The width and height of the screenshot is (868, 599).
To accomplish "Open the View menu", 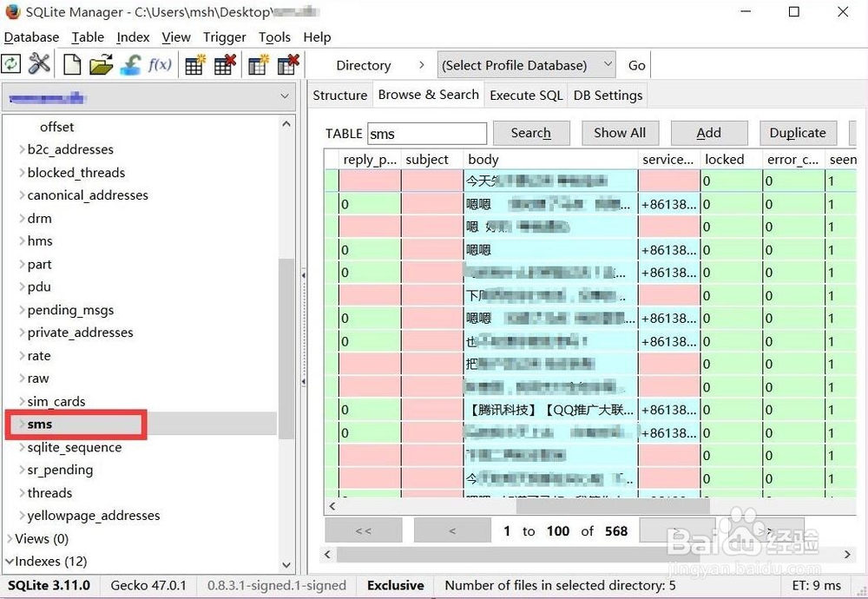I will click(176, 37).
